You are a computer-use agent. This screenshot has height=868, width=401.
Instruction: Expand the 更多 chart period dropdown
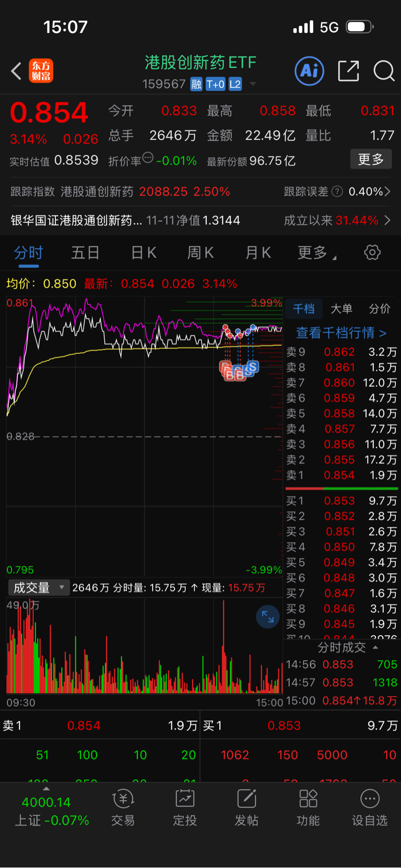(x=317, y=253)
